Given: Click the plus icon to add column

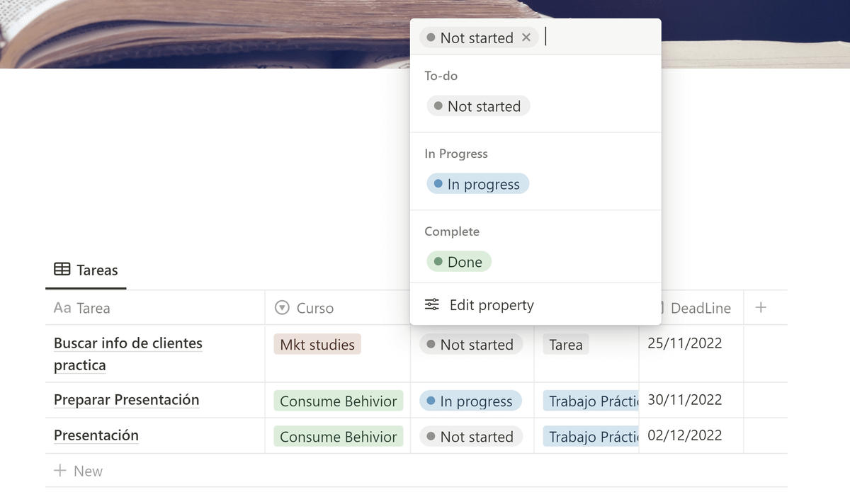Looking at the screenshot, I should coord(761,307).
